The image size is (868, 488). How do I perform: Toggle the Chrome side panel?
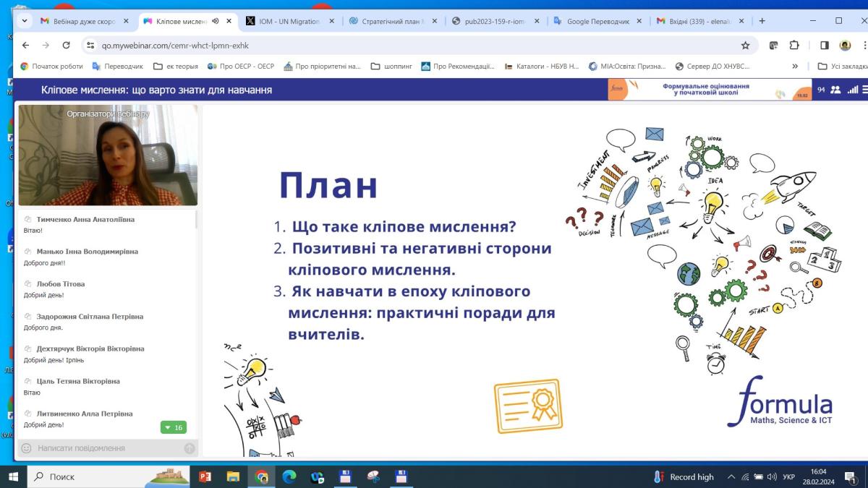[x=824, y=45]
